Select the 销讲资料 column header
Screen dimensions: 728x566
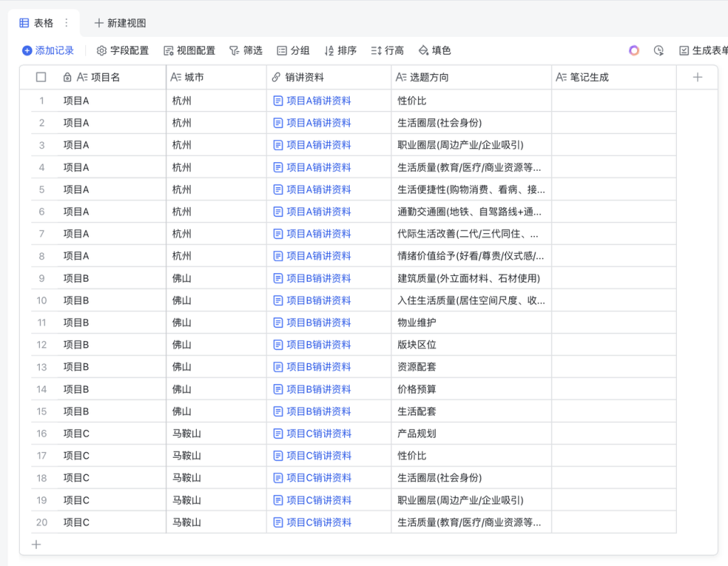(328, 77)
